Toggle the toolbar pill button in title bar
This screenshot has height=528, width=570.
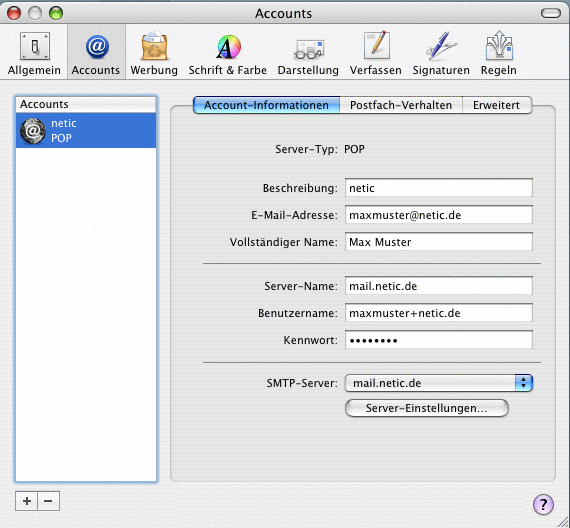[x=551, y=13]
